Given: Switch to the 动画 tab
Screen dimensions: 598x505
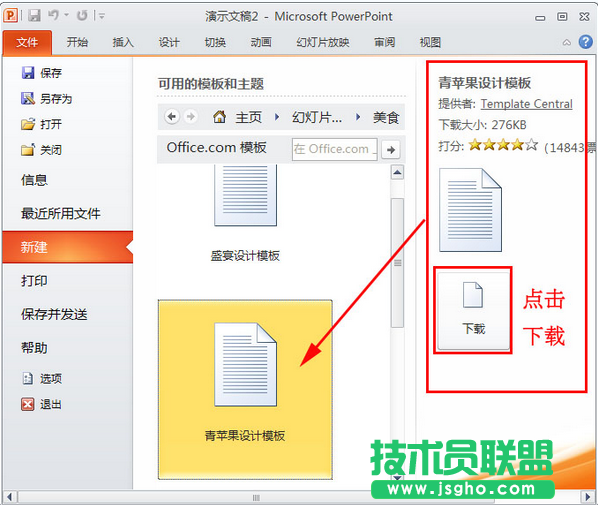Looking at the screenshot, I should tap(261, 42).
